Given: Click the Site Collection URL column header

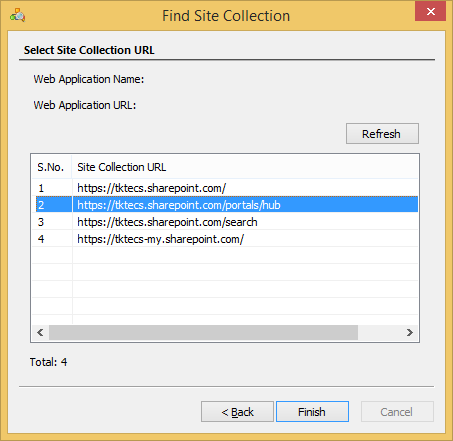Looking at the screenshot, I should coord(245,167).
